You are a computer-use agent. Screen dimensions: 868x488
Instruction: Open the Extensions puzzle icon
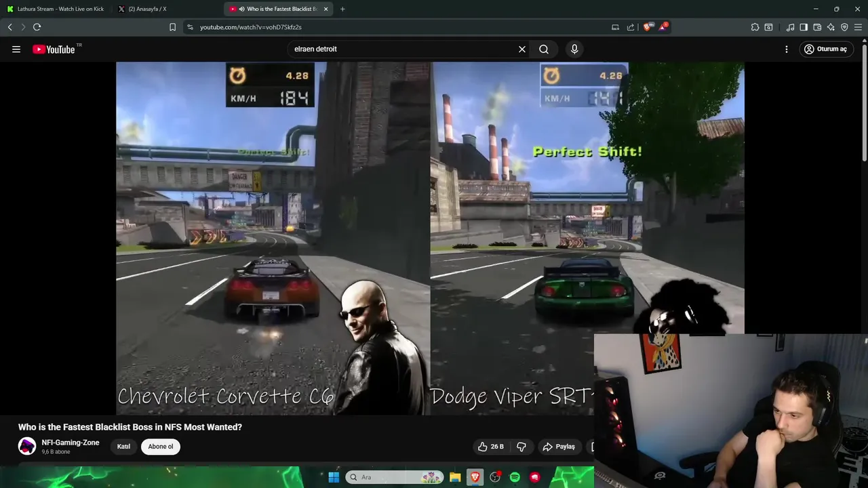(755, 27)
